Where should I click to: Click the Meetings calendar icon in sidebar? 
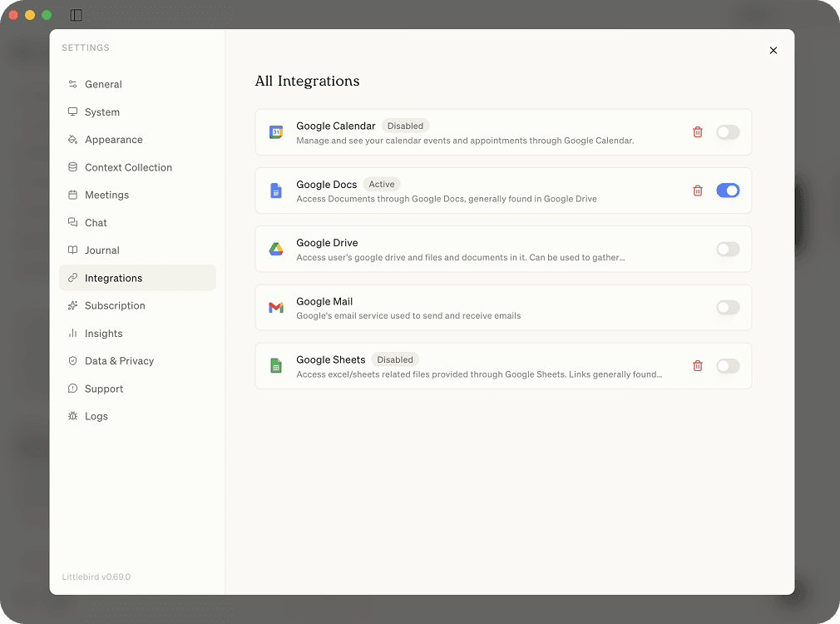tap(73, 195)
